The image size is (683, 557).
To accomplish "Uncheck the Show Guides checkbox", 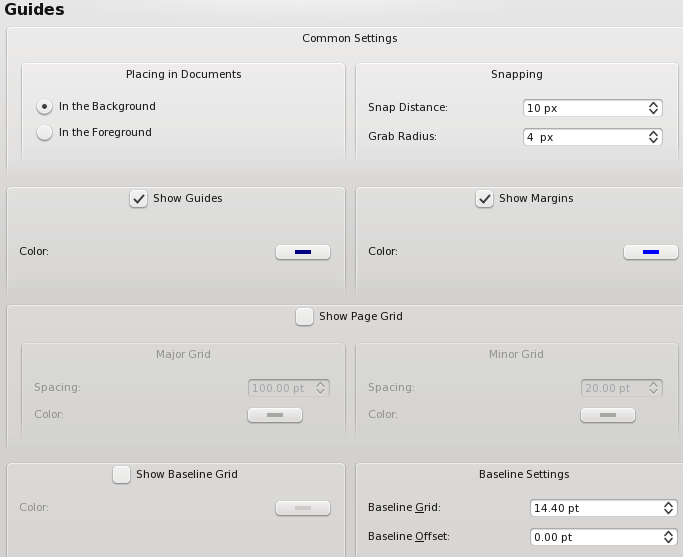I will click(x=139, y=199).
